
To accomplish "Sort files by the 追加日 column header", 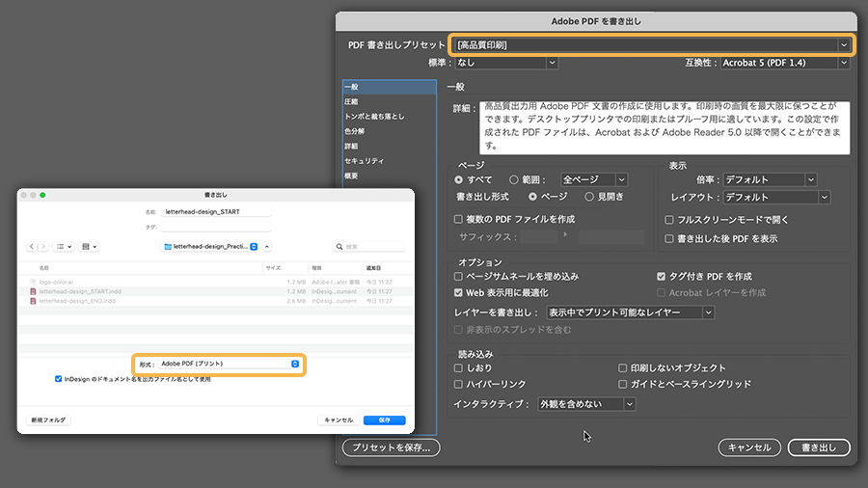I will click(x=373, y=268).
